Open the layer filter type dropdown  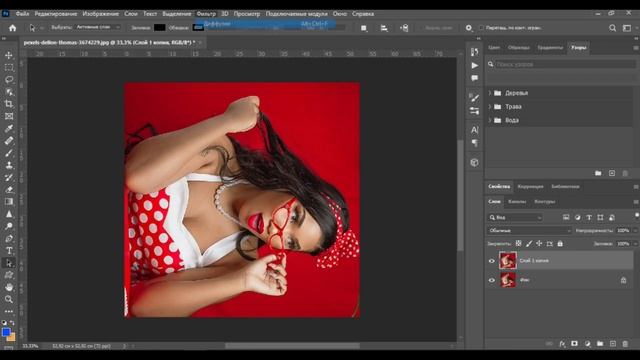click(x=515, y=218)
